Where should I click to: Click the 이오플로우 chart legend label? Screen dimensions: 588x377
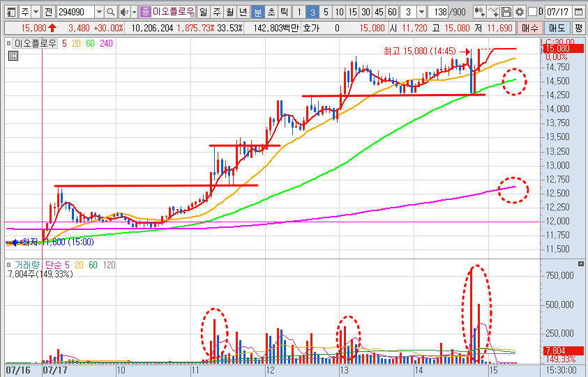click(35, 43)
